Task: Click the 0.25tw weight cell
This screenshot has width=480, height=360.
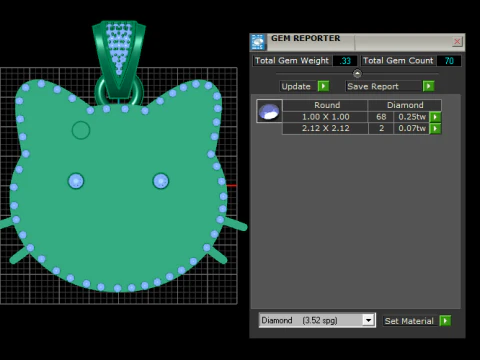Action: pyautogui.click(x=412, y=117)
